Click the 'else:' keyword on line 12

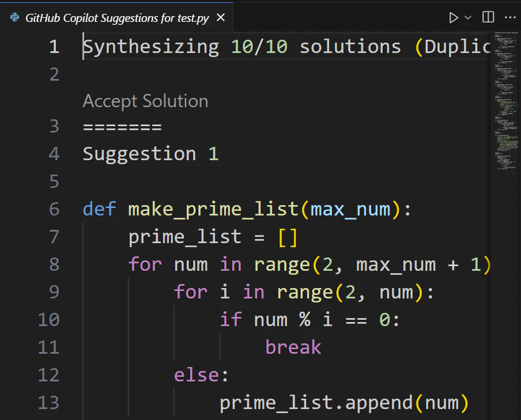201,375
